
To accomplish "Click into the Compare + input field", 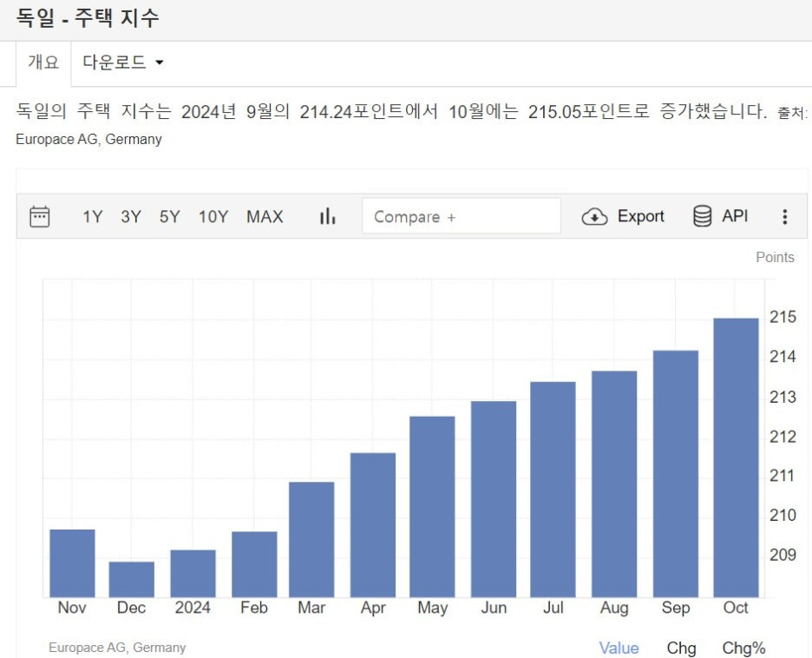I will click(x=462, y=216).
